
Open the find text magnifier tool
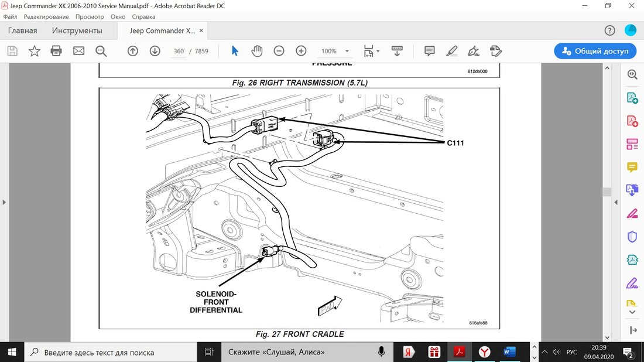(x=101, y=51)
